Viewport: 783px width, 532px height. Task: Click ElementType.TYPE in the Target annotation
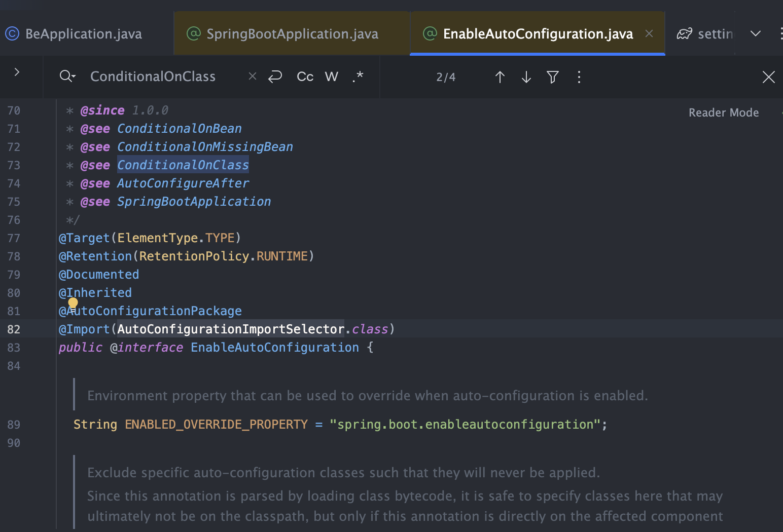pos(176,238)
